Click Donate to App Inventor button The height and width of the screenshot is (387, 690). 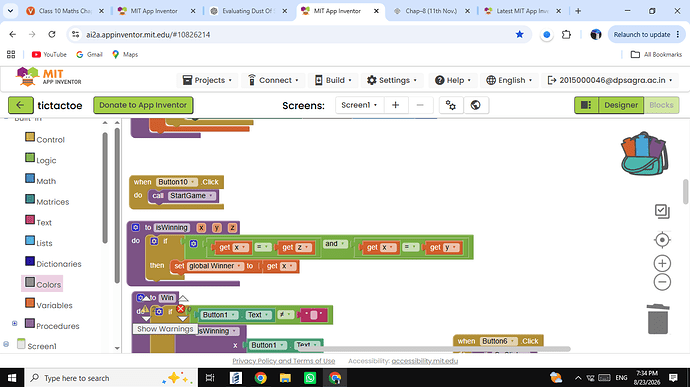[x=143, y=105]
